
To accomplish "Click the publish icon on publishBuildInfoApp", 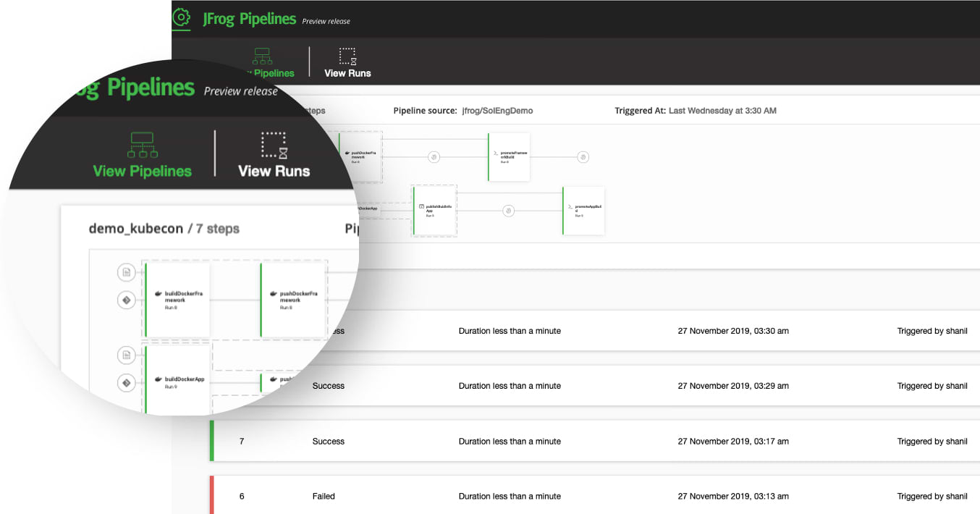I will [x=421, y=206].
